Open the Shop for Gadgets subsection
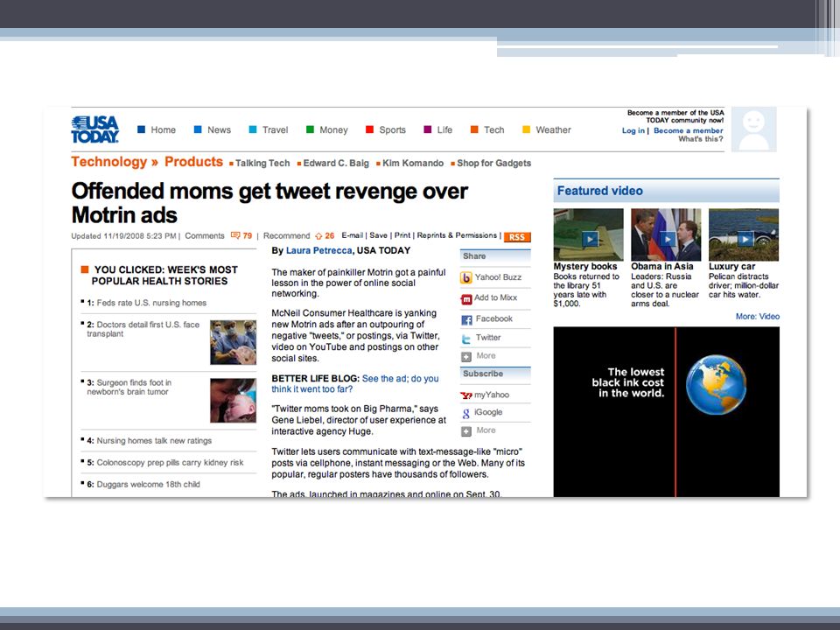The width and height of the screenshot is (840, 630). tap(493, 164)
